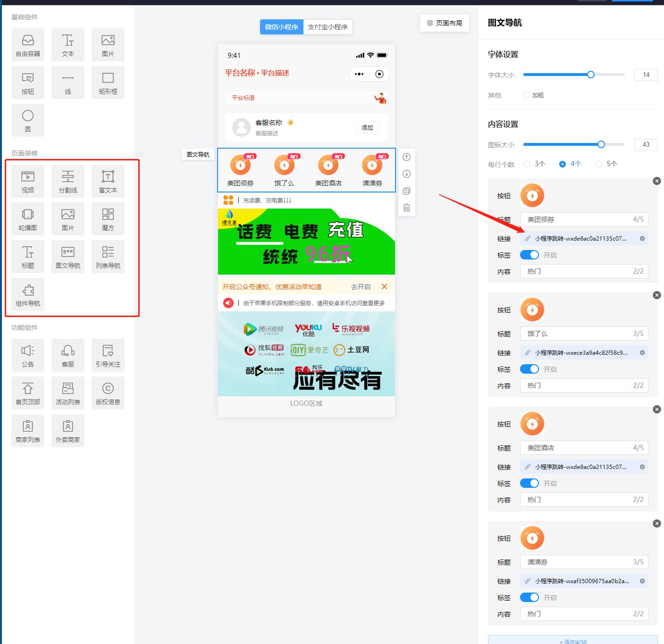Remove the 滴滴券 navigation card

point(657,524)
